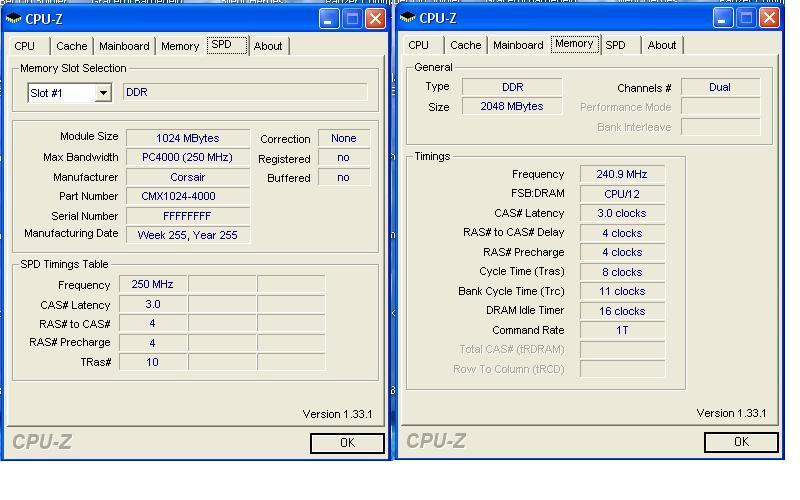This screenshot has height=500, width=800.
Task: Select Memory tab in right CPU-Z window
Action: (574, 44)
